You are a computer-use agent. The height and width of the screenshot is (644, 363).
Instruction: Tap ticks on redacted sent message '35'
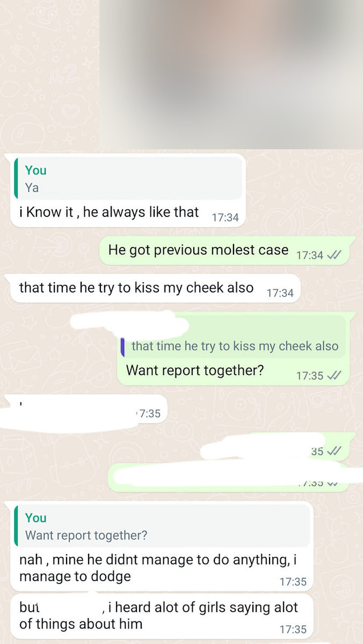coord(333,451)
